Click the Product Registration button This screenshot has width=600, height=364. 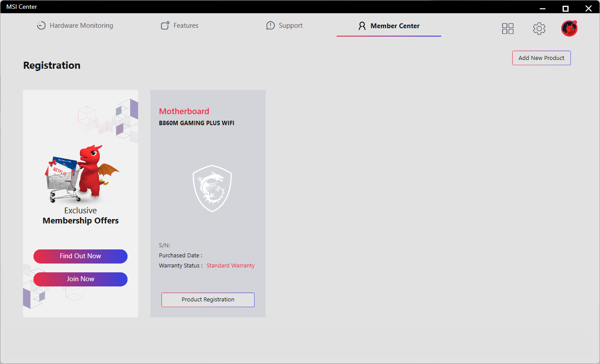pyautogui.click(x=208, y=300)
